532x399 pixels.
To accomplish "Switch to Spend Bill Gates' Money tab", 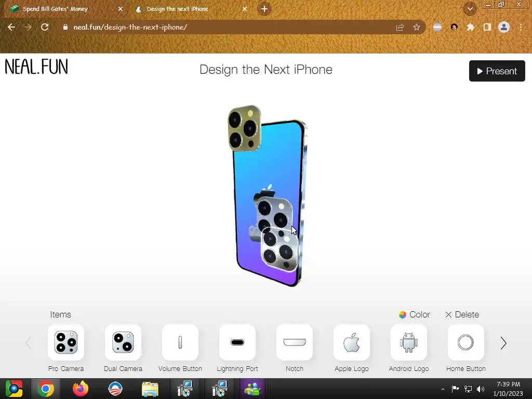I will 66,9.
